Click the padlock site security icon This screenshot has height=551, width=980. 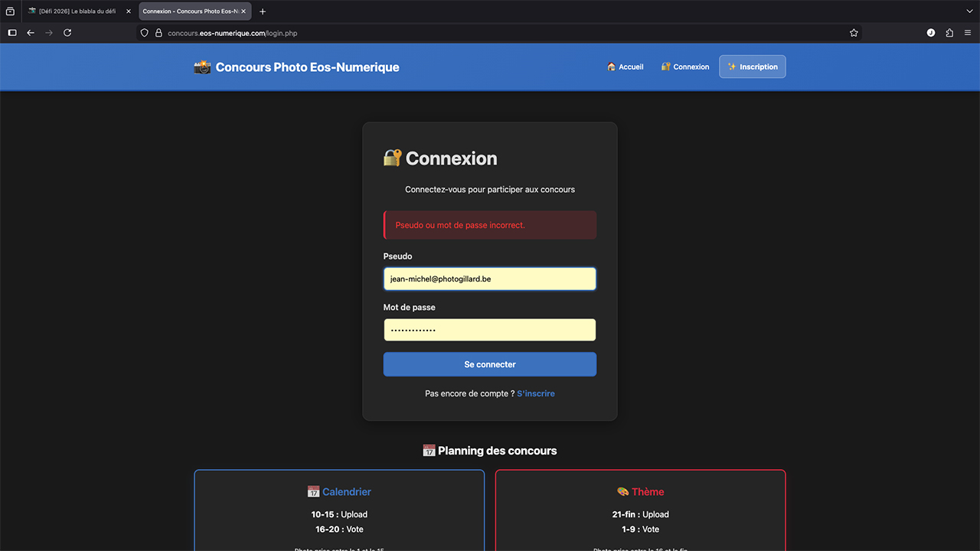pos(158,33)
